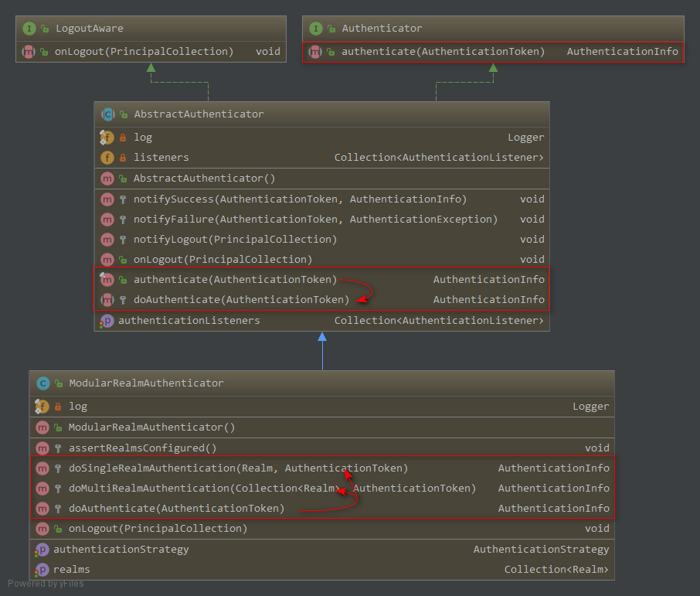The width and height of the screenshot is (700, 596).
Task: Select notifyFailure method row
Action: coord(315,220)
